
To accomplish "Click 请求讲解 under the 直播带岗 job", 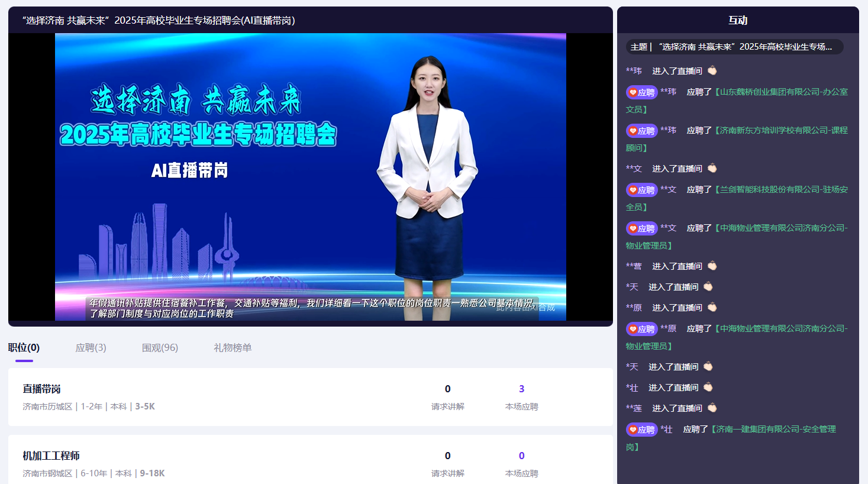I will click(447, 406).
